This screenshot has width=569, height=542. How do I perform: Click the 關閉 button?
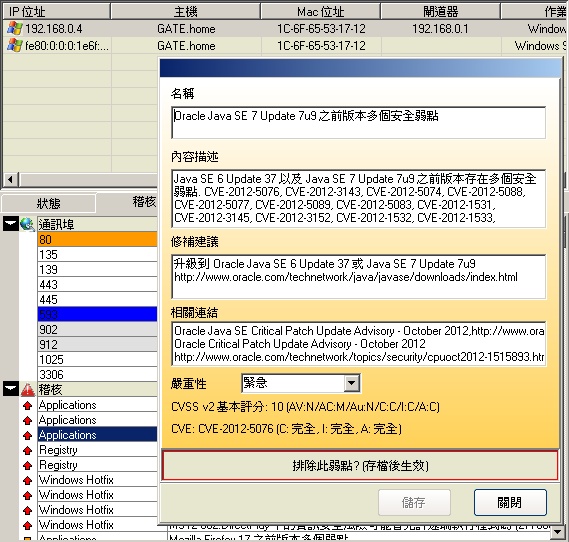point(510,502)
